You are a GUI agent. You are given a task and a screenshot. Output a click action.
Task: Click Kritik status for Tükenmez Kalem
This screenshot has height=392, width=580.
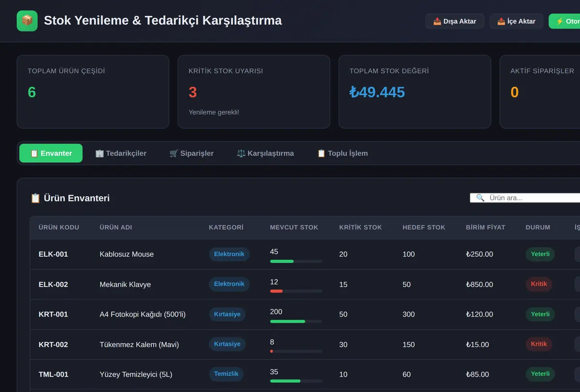coord(539,344)
